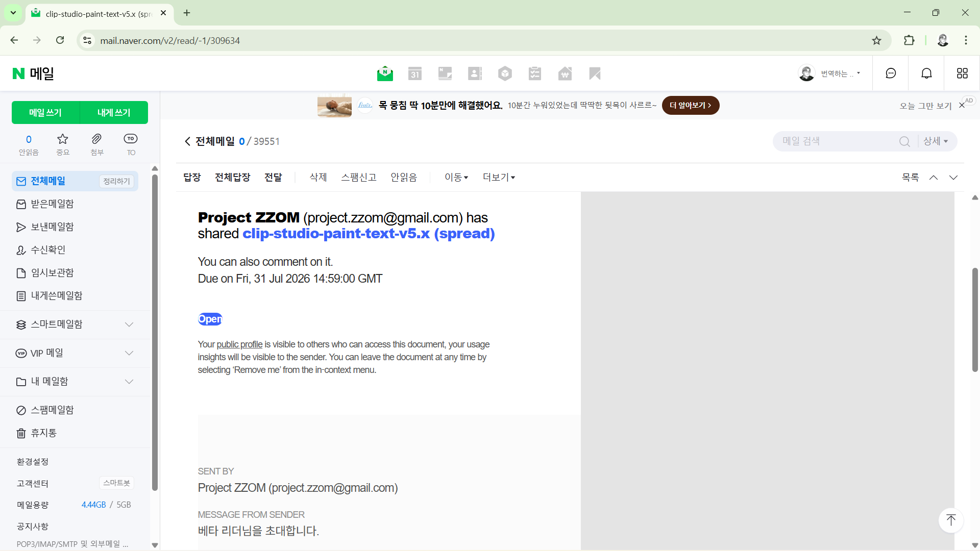
Task: Open the chat bubble icon
Action: coord(891,73)
